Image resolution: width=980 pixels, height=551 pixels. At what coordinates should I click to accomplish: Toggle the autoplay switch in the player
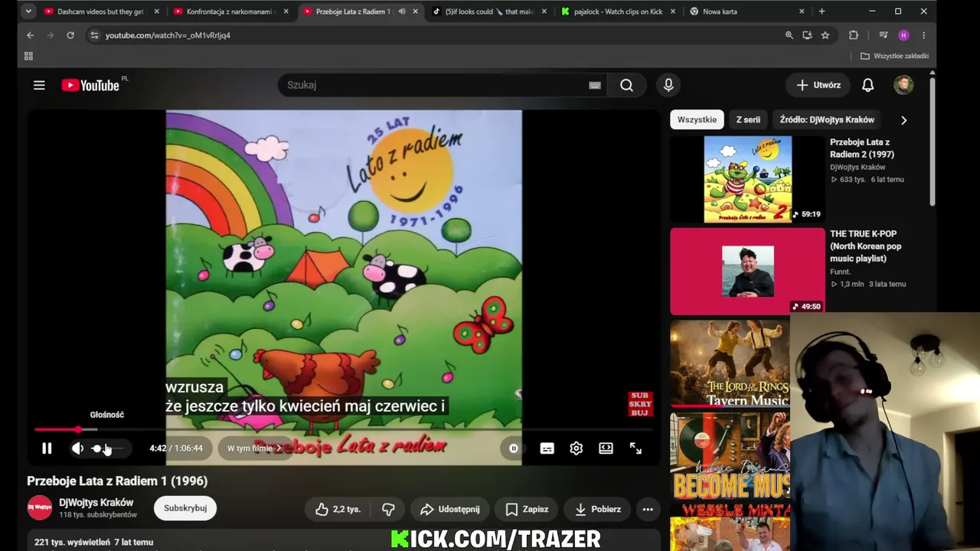point(514,448)
